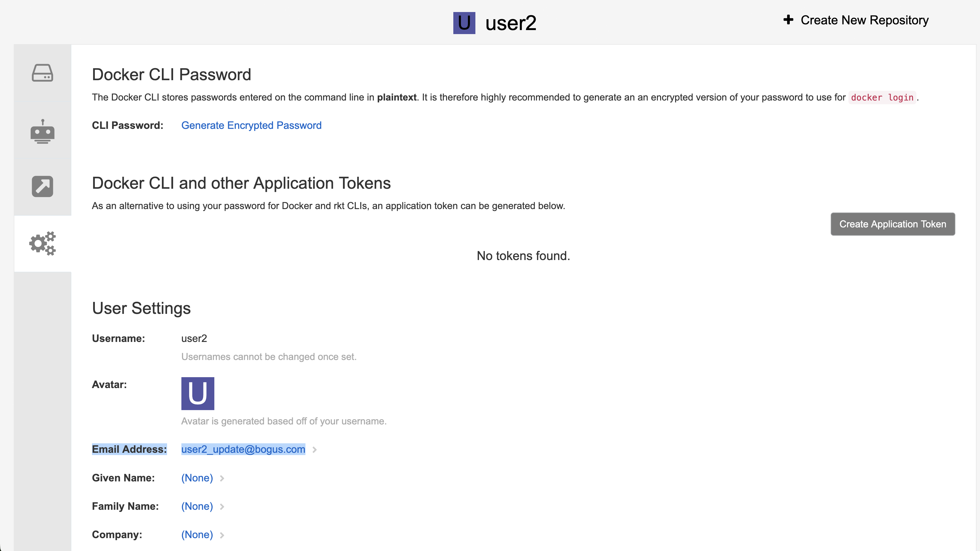Image resolution: width=980 pixels, height=551 pixels.
Task: Click the Generate Encrypted Password link
Action: tap(251, 125)
